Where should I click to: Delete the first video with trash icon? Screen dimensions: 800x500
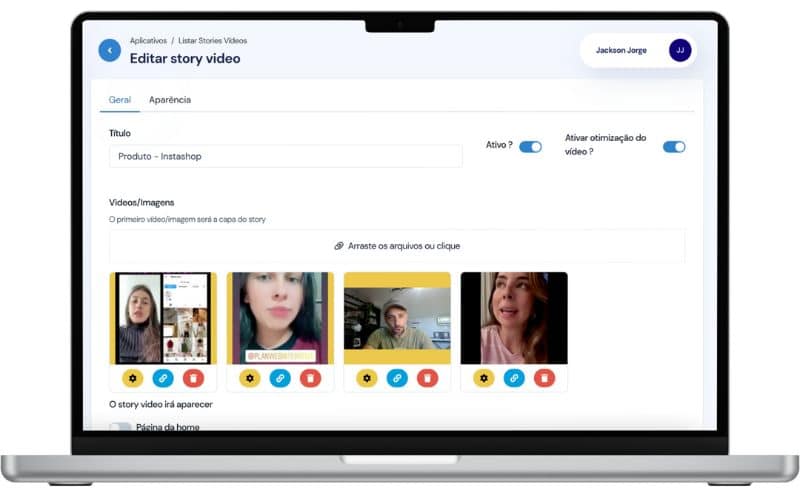tap(193, 378)
